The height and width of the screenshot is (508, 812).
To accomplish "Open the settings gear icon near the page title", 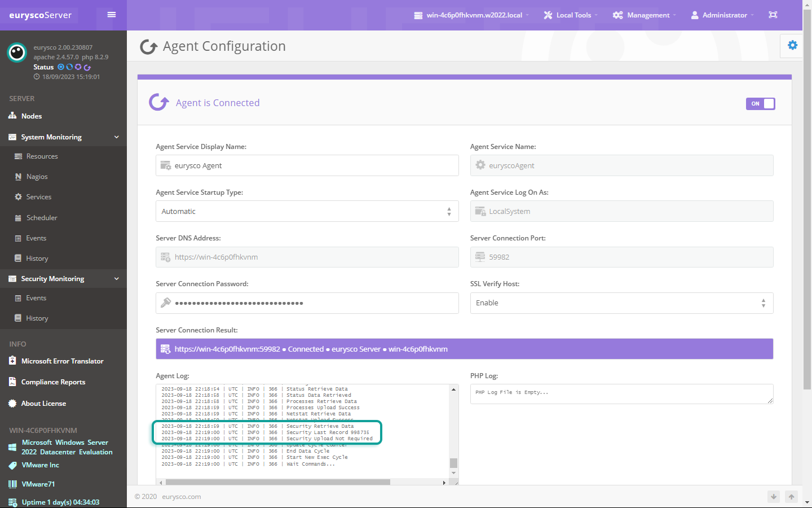I will click(792, 45).
